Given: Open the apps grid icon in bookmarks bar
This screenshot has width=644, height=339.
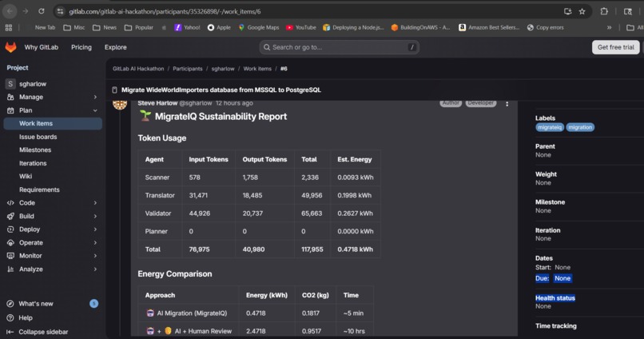Looking at the screenshot, I should pos(9,27).
